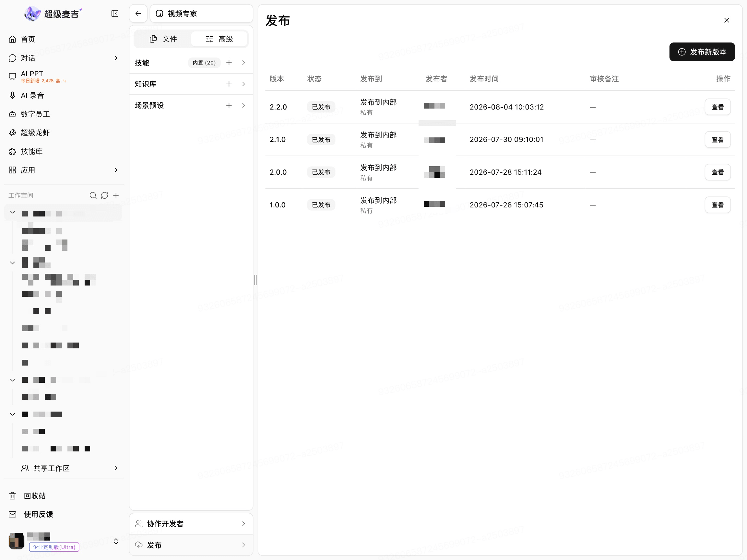Open AI PPT in sidebar
This screenshot has height=560, width=747.
tap(64, 76)
